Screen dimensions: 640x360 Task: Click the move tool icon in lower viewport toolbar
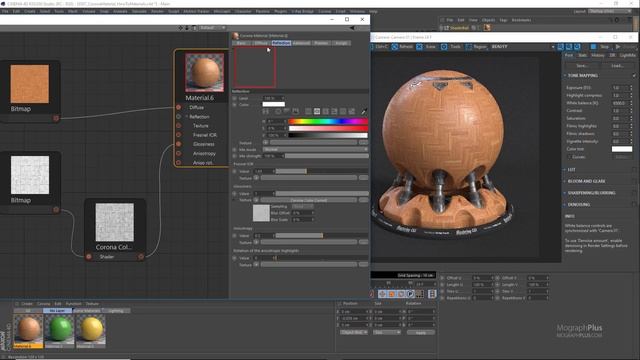(x=382, y=293)
